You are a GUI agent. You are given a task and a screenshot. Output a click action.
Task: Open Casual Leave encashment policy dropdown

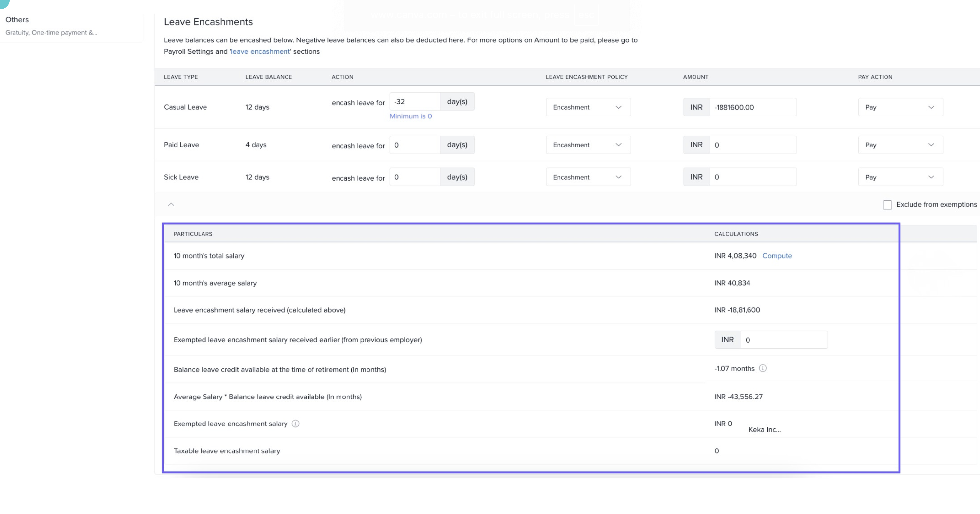[x=588, y=107]
